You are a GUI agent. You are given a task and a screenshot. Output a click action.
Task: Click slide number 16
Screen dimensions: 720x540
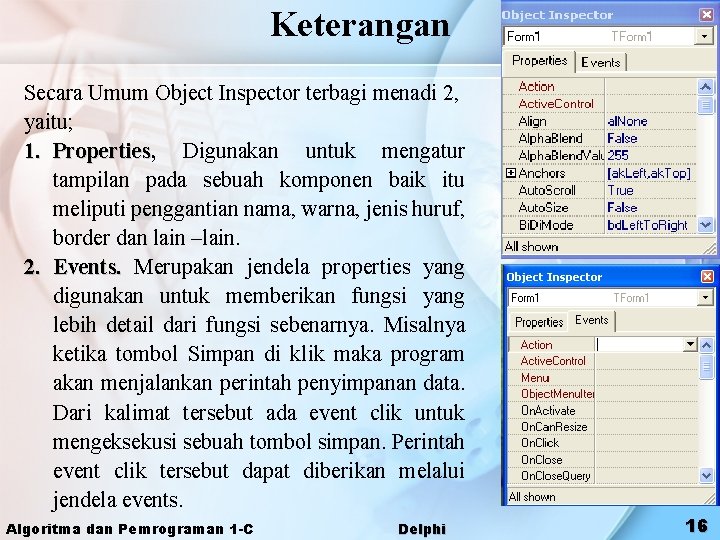pyautogui.click(x=697, y=525)
